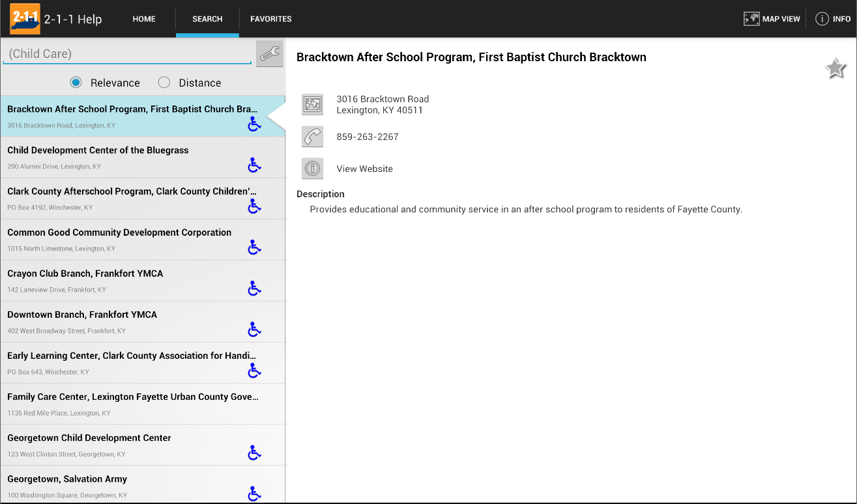Click wheelchair icon on Georgetown Salvation Army row

(254, 494)
